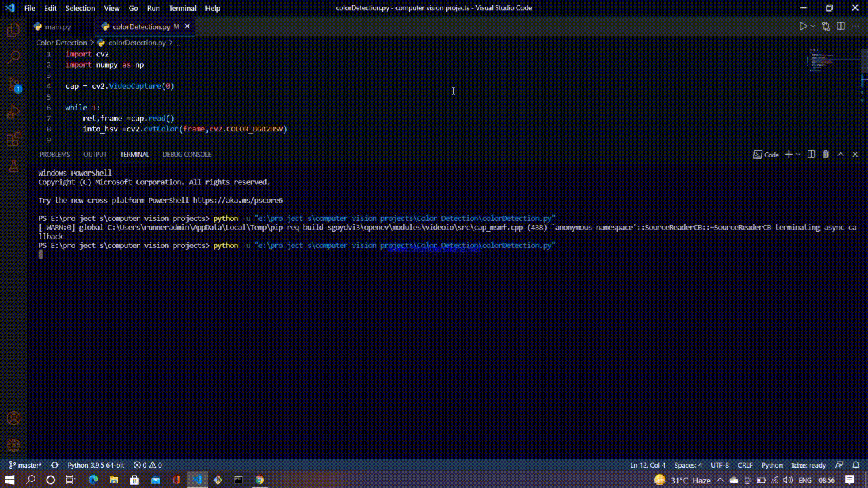Open the File menu
Image resolution: width=868 pixels, height=488 pixels.
(30, 8)
